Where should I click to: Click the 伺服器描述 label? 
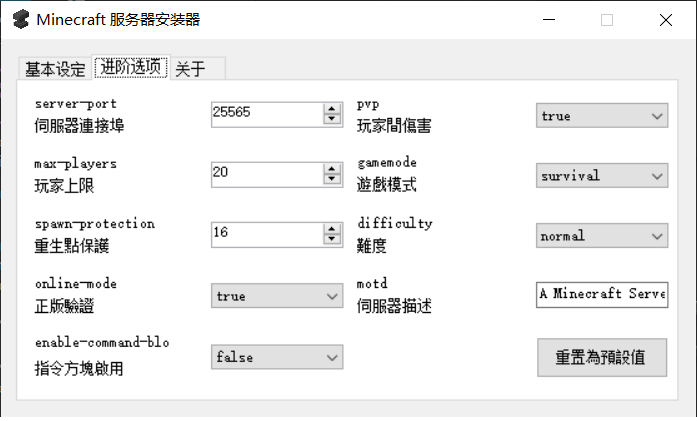click(394, 306)
